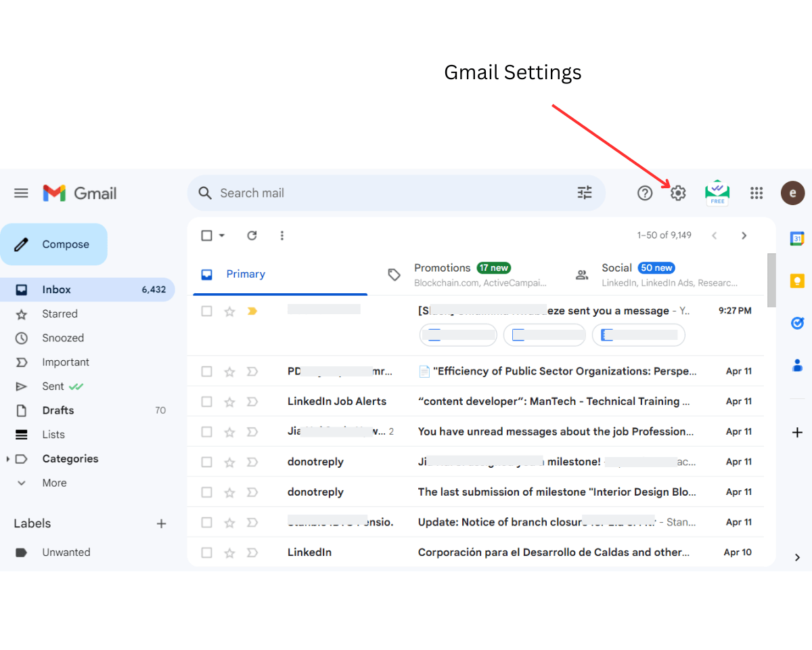This screenshot has width=812, height=650.
Task: Open the Inbox folder
Action: point(87,289)
